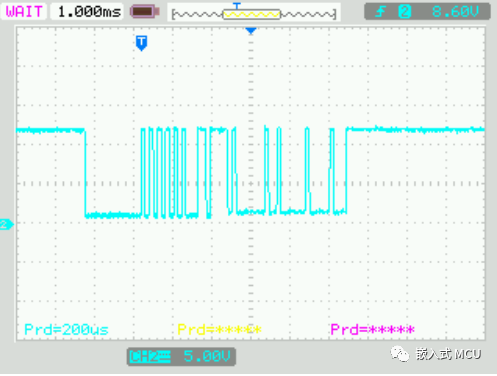
Task: Click the blue T trigger position marker
Action: point(141,43)
